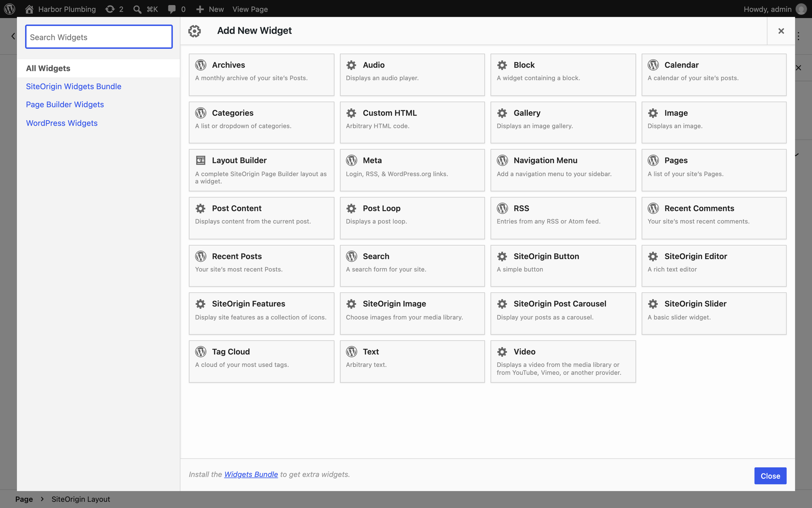Focus the Search Widgets field
The width and height of the screenshot is (812, 508).
[99, 37]
